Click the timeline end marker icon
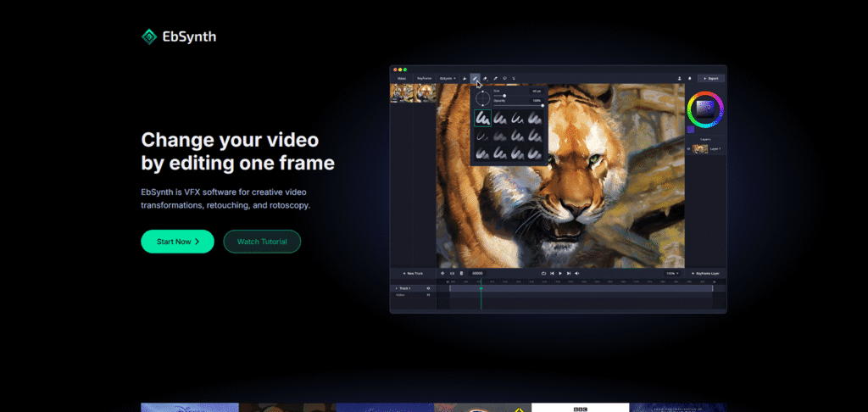This screenshot has height=412, width=868. coord(714,281)
